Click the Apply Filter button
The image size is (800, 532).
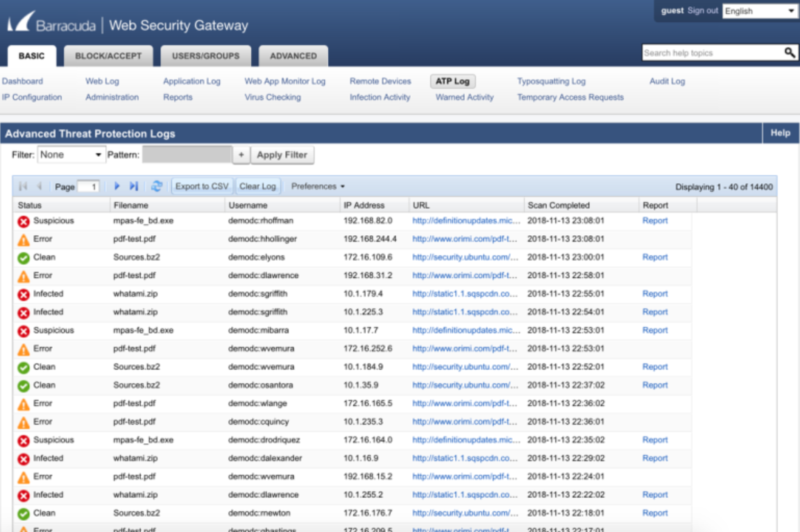pyautogui.click(x=282, y=155)
